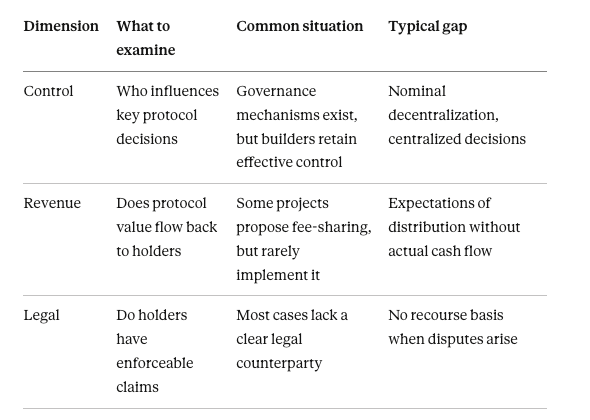This screenshot has height=420, width=590.
Task: Click 'Most cases lack a clear legal counterparty'
Action: pos(292,339)
